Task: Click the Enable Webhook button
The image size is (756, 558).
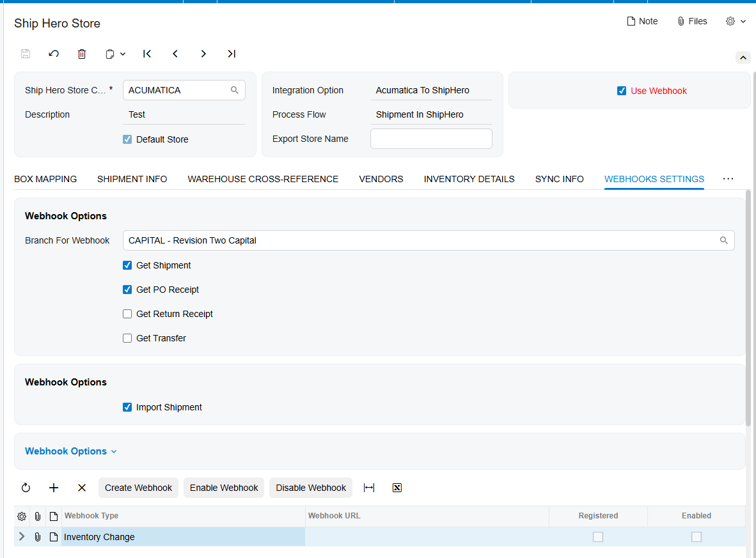Action: (x=224, y=488)
